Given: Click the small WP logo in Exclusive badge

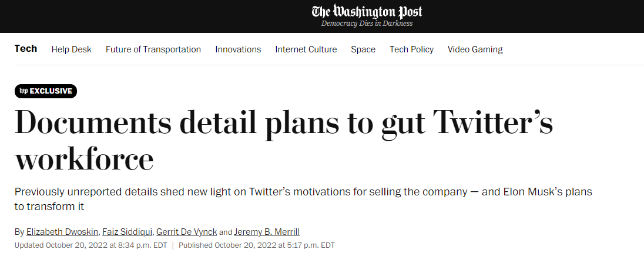Looking at the screenshot, I should 24,91.
